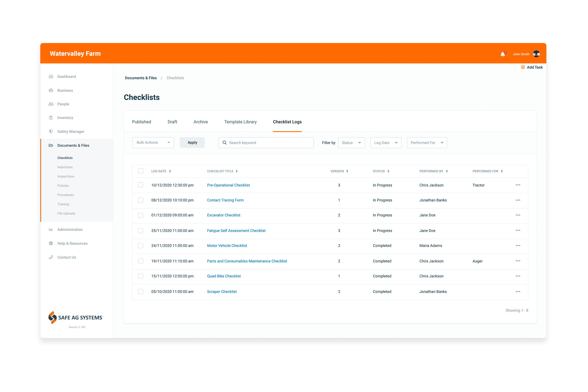Click the Scraper Checklist link
The height and width of the screenshot is (392, 588).
(x=222, y=291)
